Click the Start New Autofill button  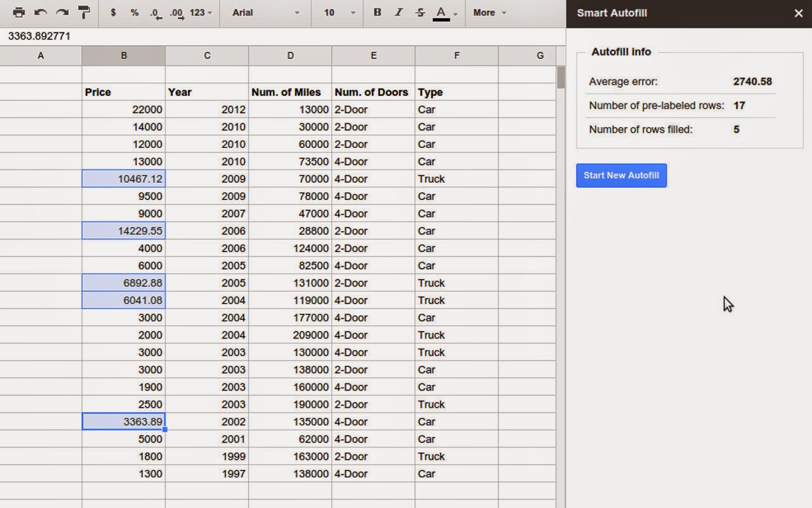pyautogui.click(x=621, y=175)
